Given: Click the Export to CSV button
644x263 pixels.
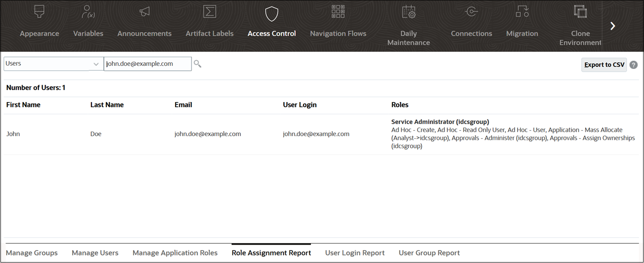Looking at the screenshot, I should tap(604, 65).
